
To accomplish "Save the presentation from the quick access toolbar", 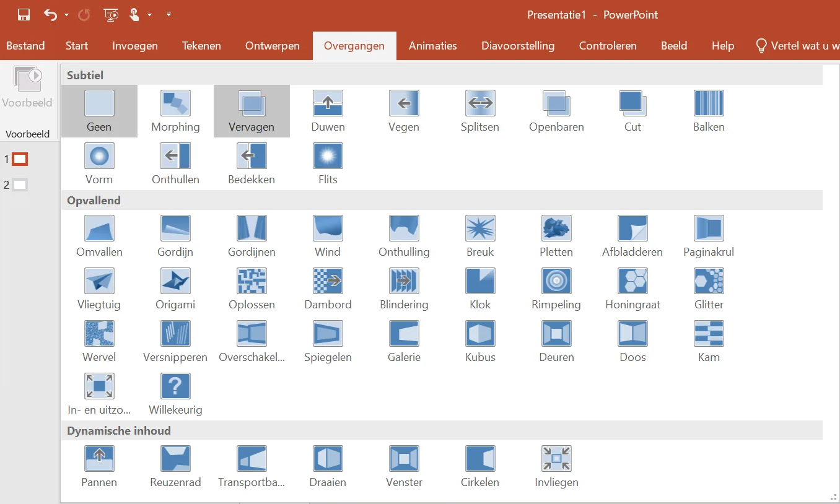I will (24, 15).
